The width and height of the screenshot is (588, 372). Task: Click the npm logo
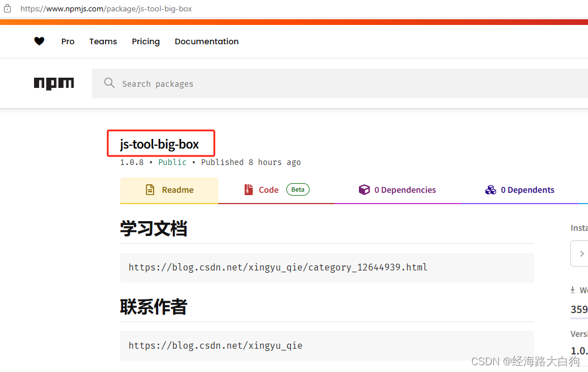click(x=54, y=83)
